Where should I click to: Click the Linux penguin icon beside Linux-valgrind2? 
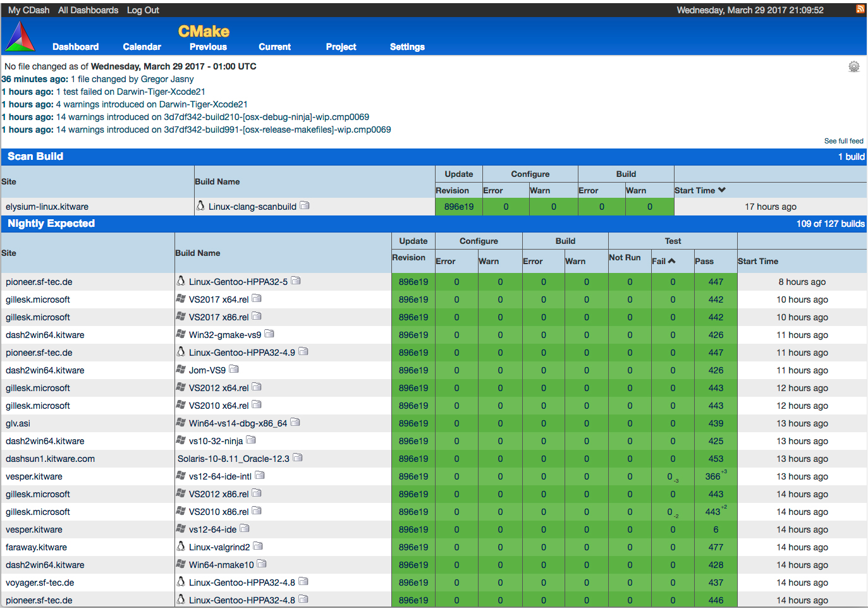(181, 546)
